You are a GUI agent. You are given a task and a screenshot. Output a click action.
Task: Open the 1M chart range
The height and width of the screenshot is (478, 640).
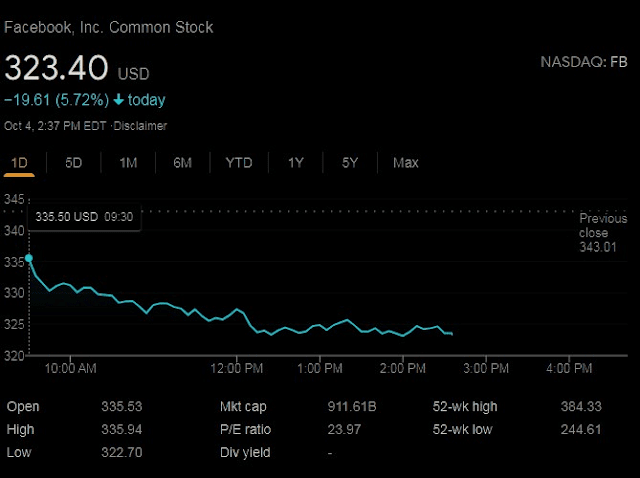pos(128,163)
